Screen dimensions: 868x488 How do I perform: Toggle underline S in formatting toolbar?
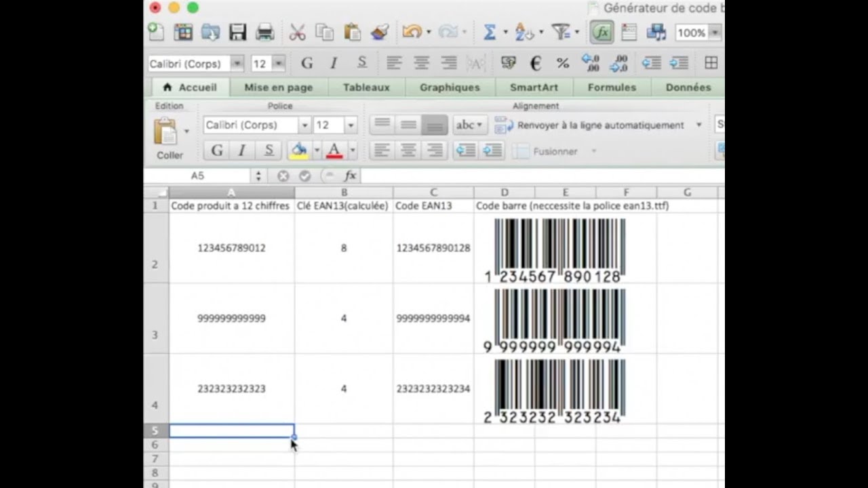point(361,63)
